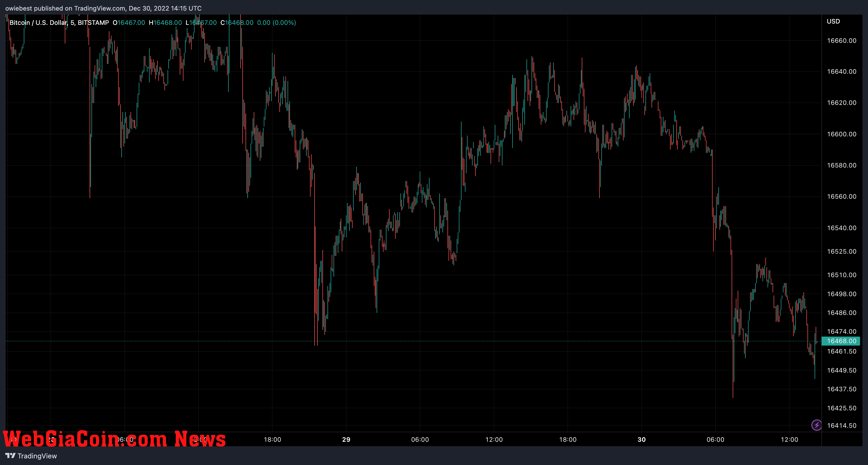Click the 16525.00 price axis label
The width and height of the screenshot is (868, 465).
tap(841, 252)
